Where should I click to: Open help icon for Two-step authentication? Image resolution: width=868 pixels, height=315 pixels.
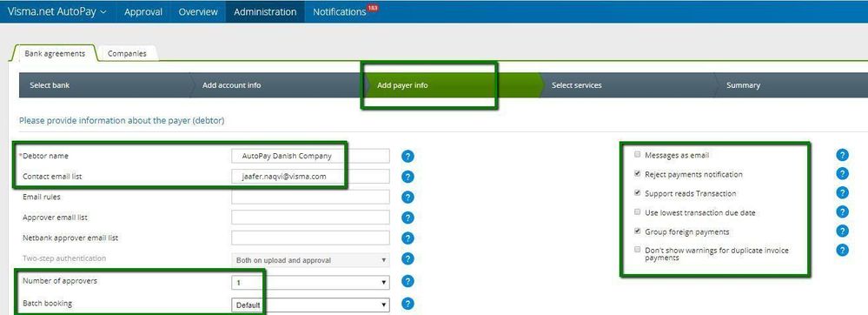407,259
